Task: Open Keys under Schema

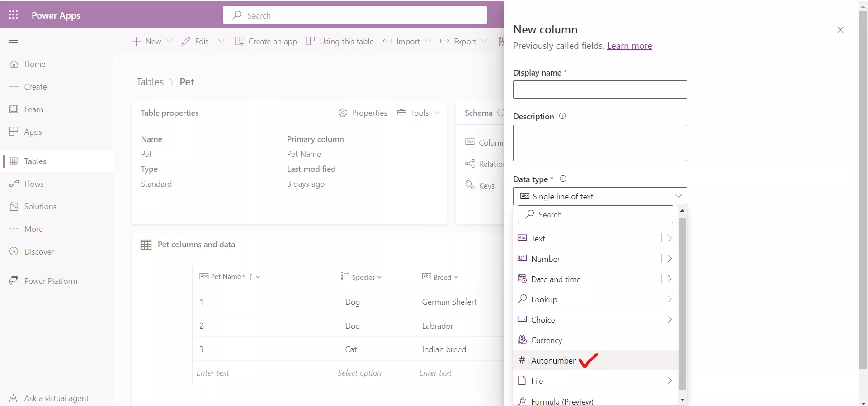Action: click(x=480, y=186)
